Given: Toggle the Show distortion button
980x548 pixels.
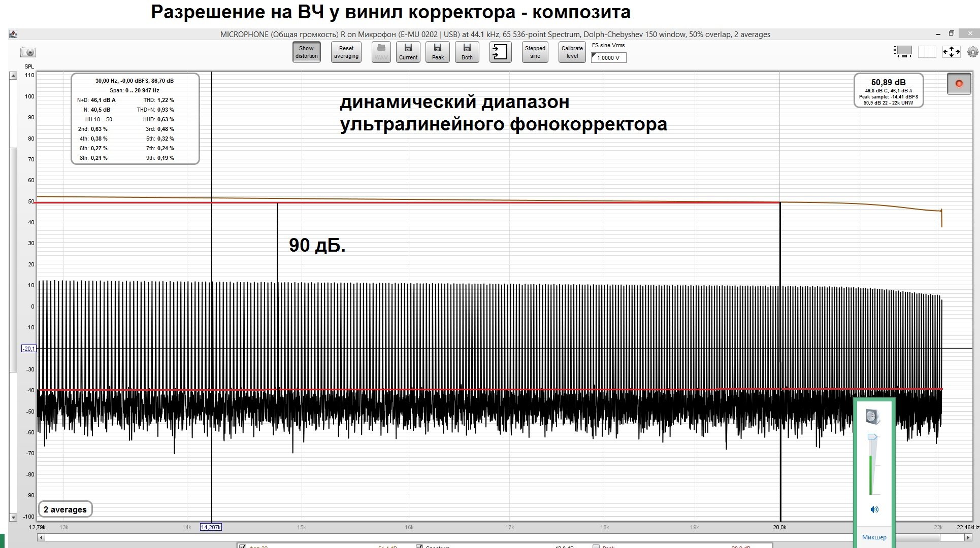Looking at the screenshot, I should tap(306, 51).
